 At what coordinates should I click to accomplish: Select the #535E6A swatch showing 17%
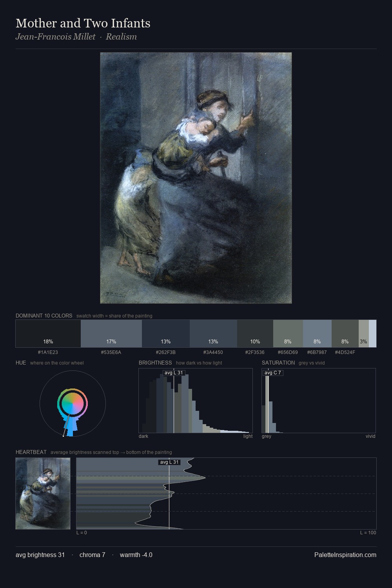pos(111,334)
